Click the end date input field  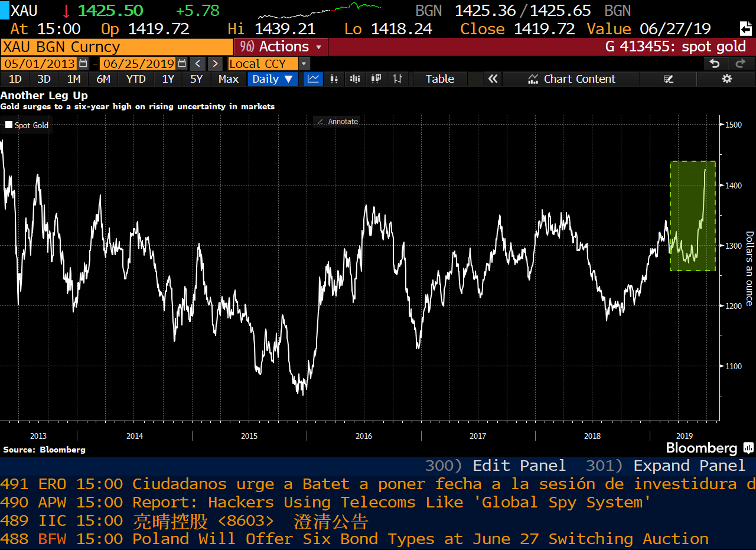click(137, 64)
